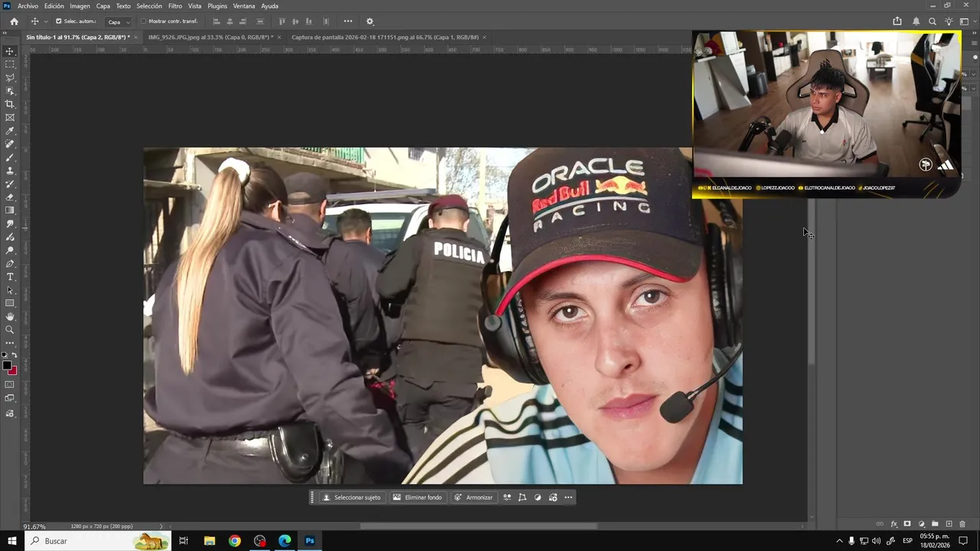Add a layer mask in Layers panel
Viewport: 980px width, 551px height.
(907, 524)
